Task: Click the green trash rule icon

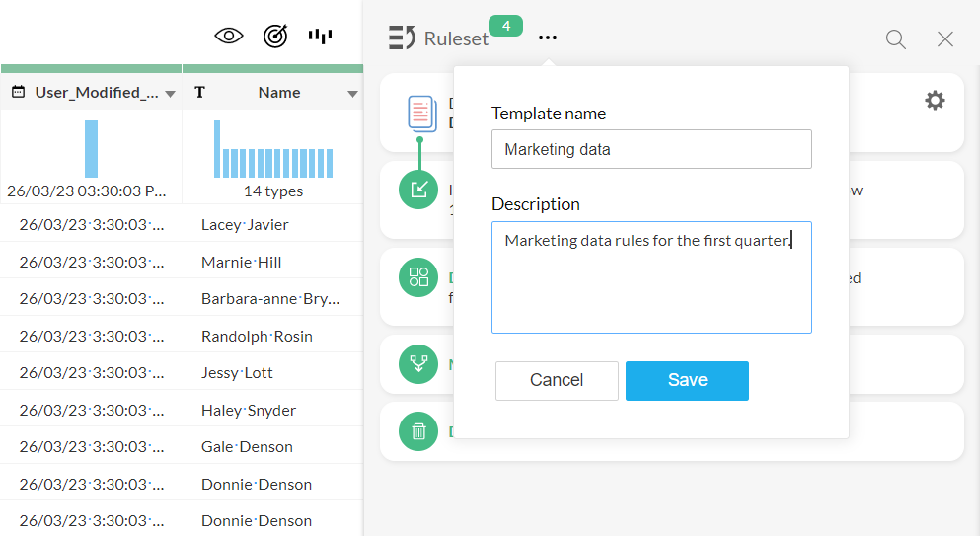Action: pos(418,431)
